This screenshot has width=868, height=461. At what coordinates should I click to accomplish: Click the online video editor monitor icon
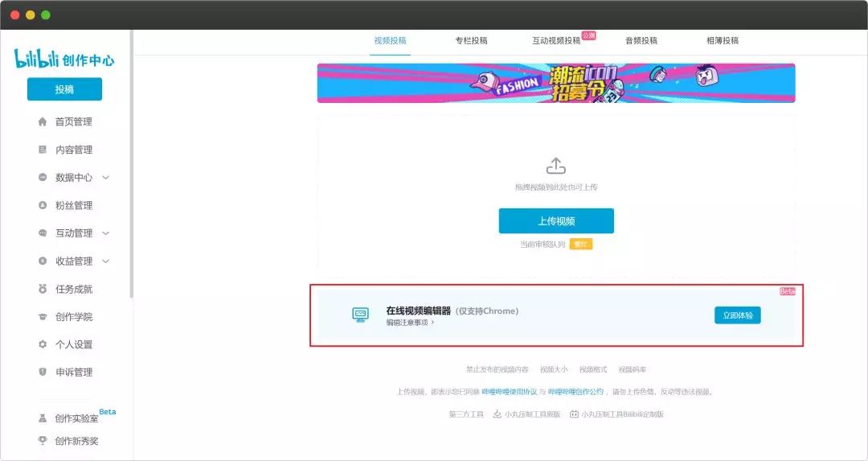pyautogui.click(x=360, y=315)
